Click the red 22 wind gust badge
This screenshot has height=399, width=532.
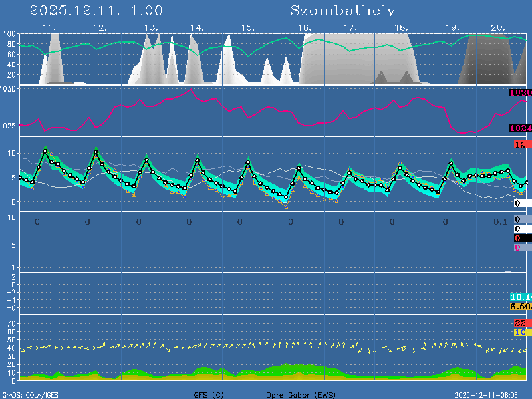[521, 323]
